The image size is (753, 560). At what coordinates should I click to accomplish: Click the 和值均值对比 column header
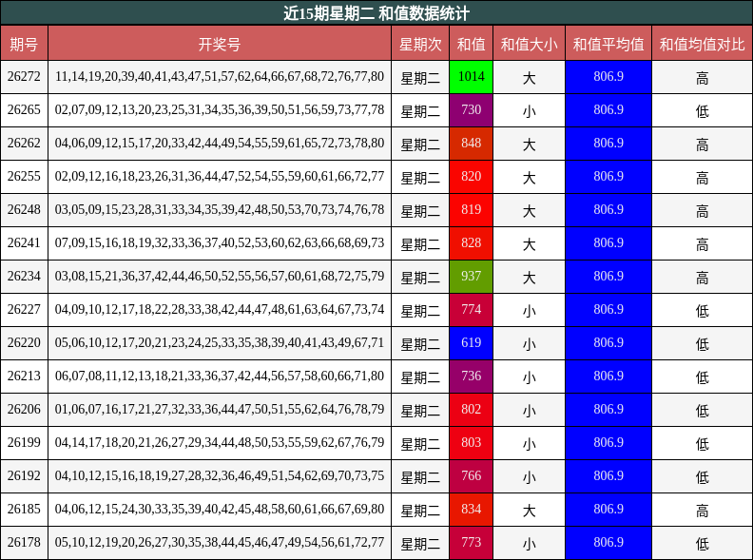click(702, 44)
